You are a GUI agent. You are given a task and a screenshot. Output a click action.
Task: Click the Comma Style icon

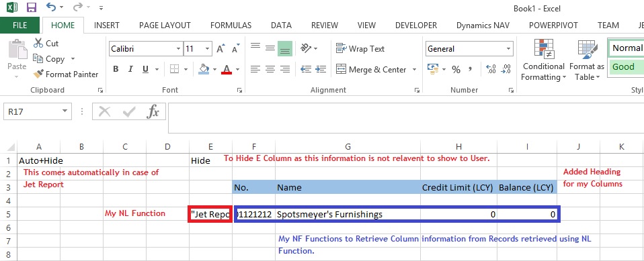[x=471, y=69]
